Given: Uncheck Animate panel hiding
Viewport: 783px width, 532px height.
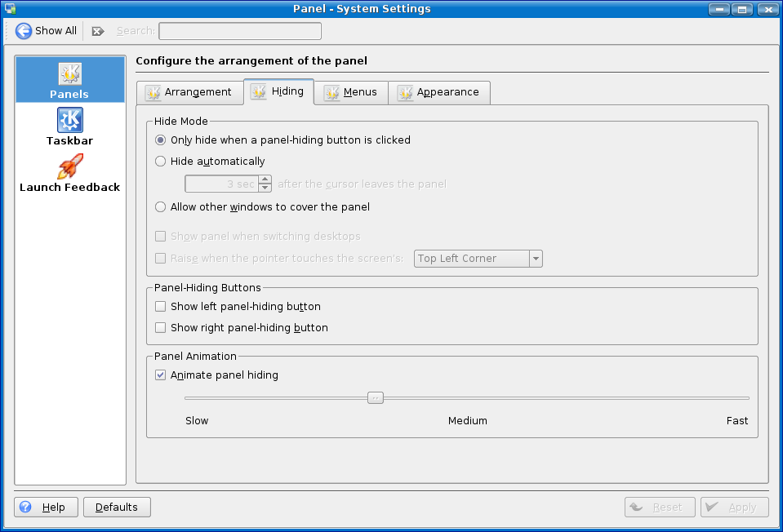Looking at the screenshot, I should pyautogui.click(x=161, y=375).
